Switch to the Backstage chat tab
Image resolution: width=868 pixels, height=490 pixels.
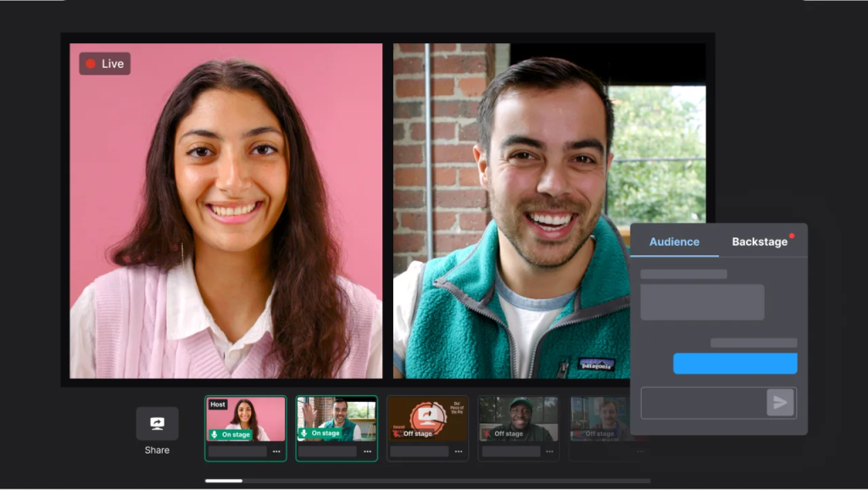tap(759, 242)
